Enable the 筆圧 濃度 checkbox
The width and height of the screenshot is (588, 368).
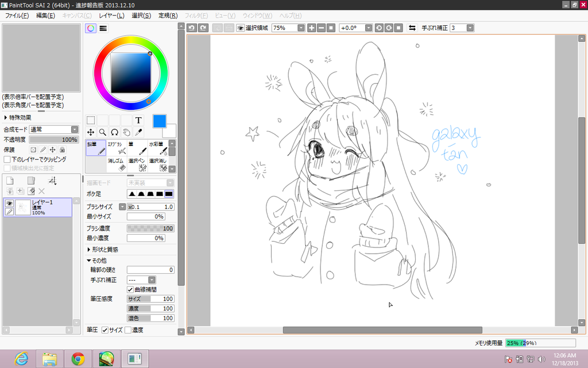128,330
